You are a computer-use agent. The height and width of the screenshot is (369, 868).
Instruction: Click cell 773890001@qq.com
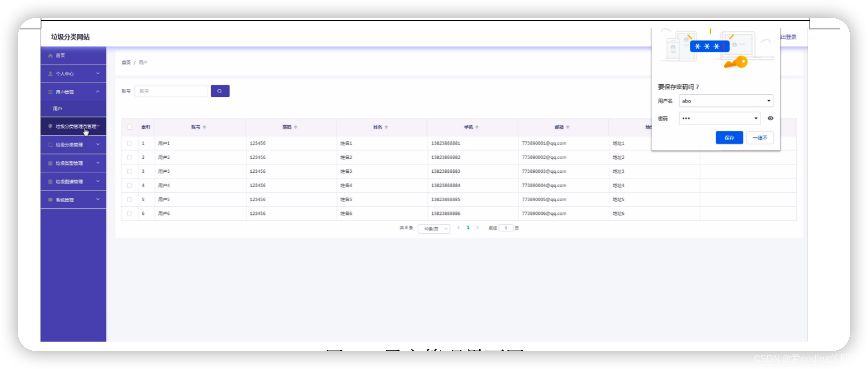pyautogui.click(x=544, y=143)
